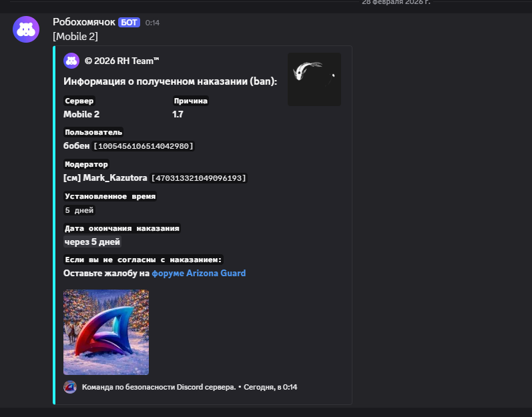Click the 'через 5 дней' relative timestamp
The image size is (532, 417).
click(x=91, y=242)
